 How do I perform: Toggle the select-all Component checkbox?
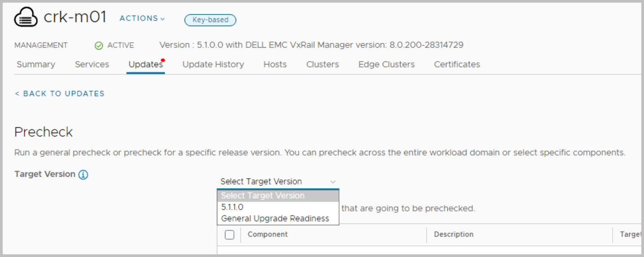[229, 235]
